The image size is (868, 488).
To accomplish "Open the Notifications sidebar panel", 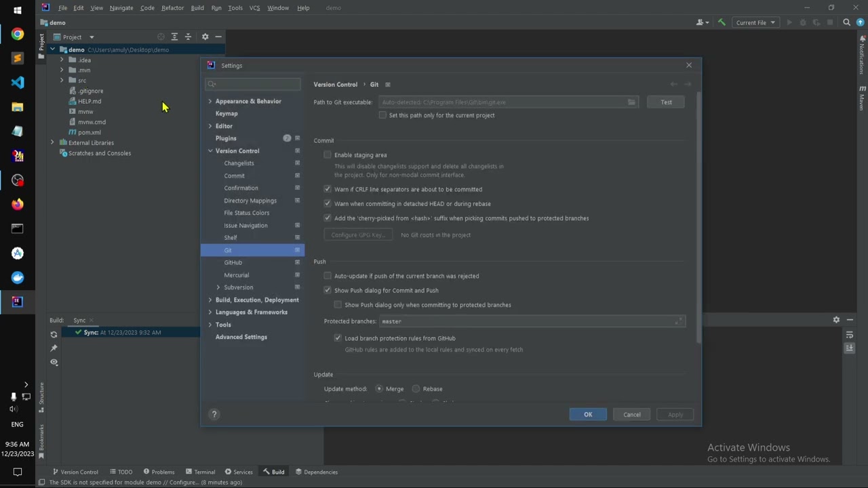I will (862, 56).
